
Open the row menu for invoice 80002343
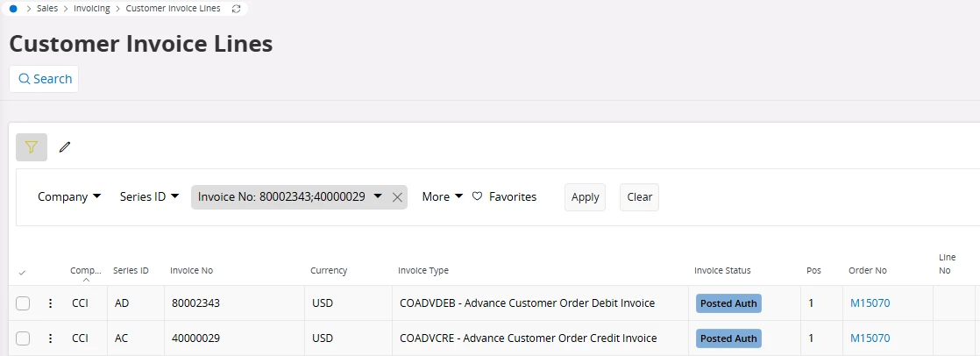[x=51, y=303]
